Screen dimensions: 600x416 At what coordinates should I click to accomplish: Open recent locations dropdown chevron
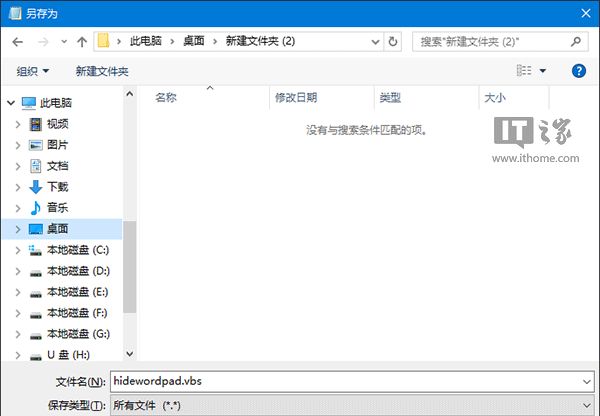pyautogui.click(x=64, y=42)
